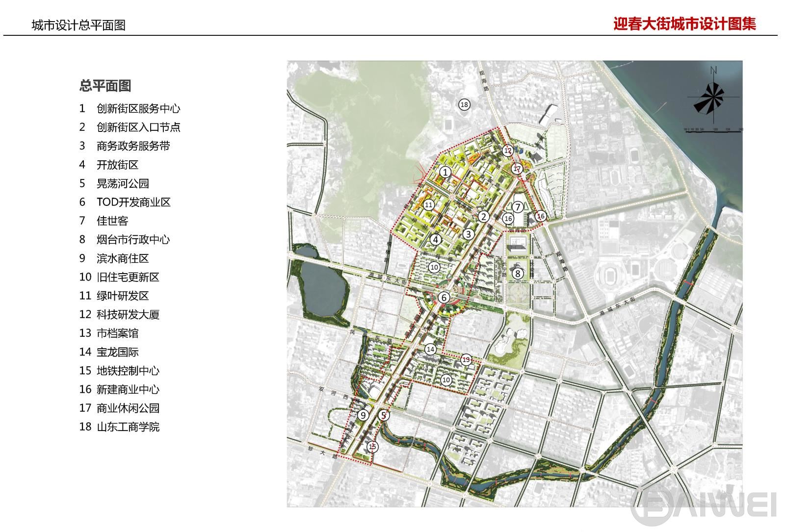Click the page heading "城市设计总平面图"
785x532 pixels.
(78, 25)
